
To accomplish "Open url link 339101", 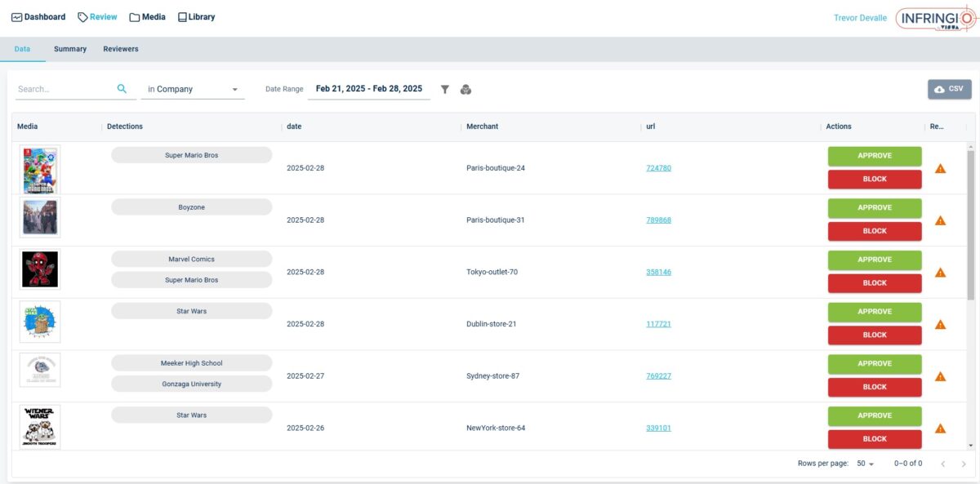I will [x=658, y=428].
